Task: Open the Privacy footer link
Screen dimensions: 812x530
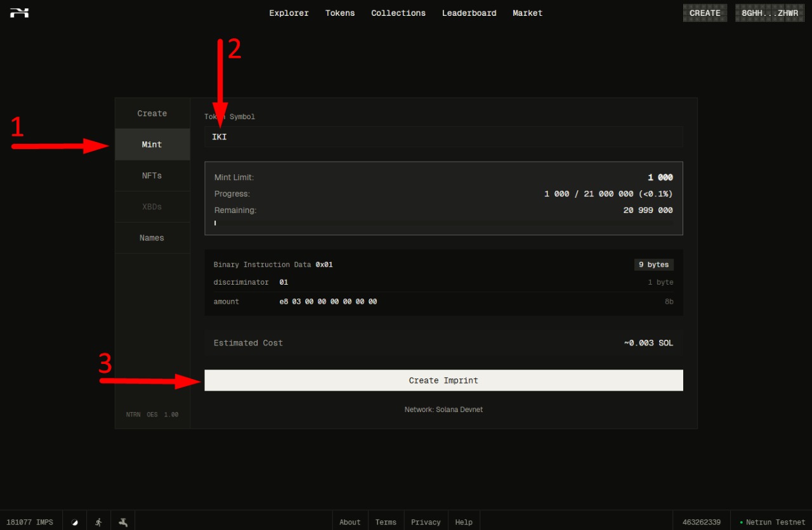Action: click(426, 522)
